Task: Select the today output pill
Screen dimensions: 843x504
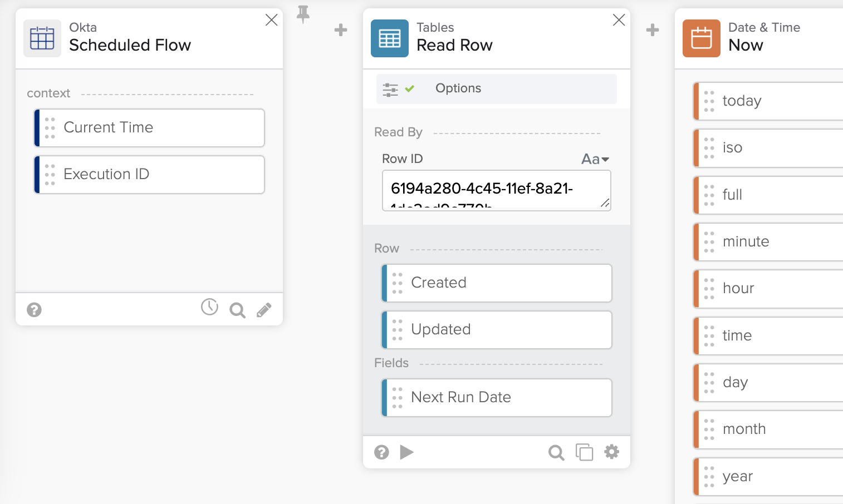Action: point(768,101)
